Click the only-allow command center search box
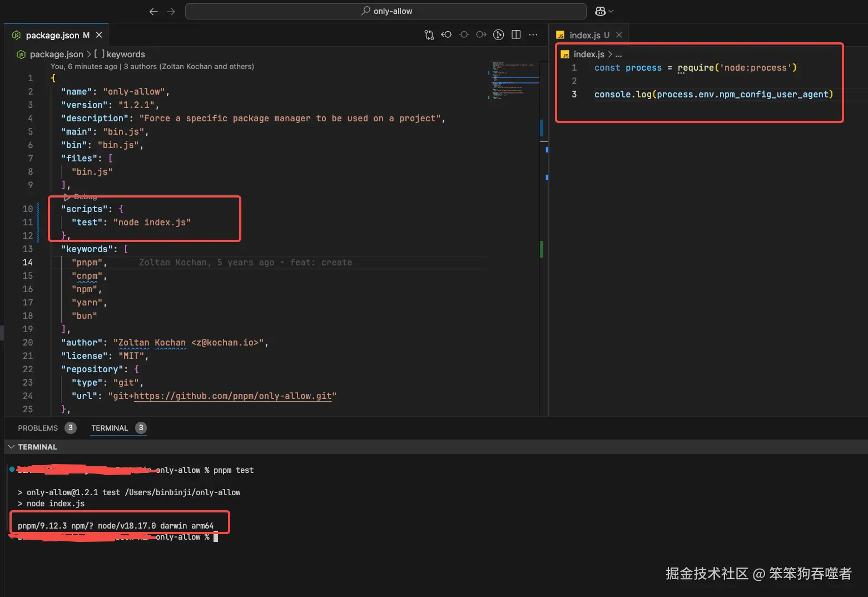Image resolution: width=868 pixels, height=597 pixels. coord(385,11)
